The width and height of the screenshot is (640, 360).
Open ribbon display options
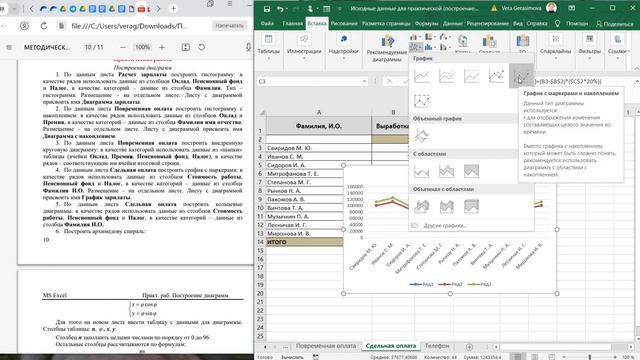click(572, 8)
